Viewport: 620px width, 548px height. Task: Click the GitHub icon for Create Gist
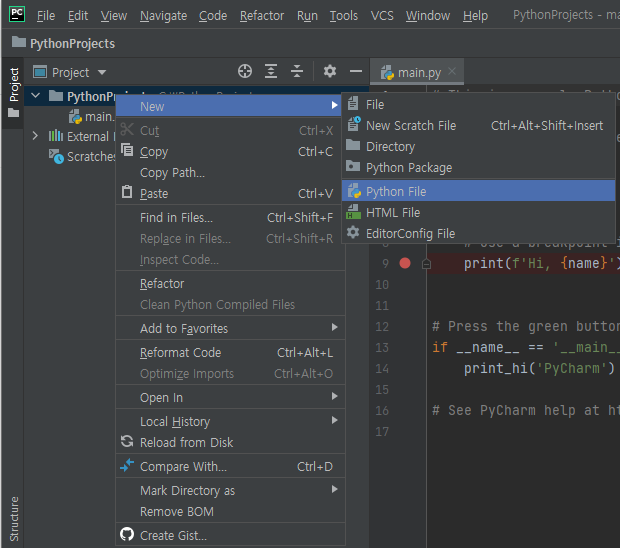[x=127, y=534]
